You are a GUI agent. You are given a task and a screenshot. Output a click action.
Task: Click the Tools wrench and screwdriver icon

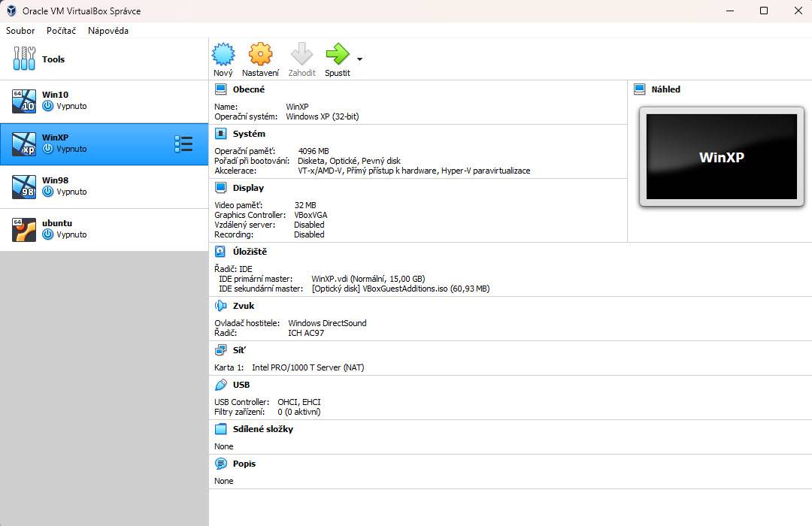point(24,58)
